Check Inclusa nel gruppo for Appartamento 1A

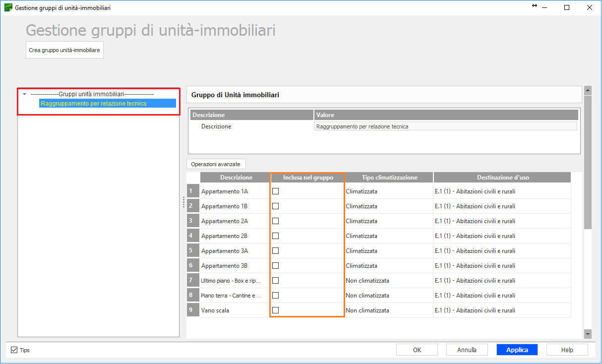pyautogui.click(x=276, y=191)
